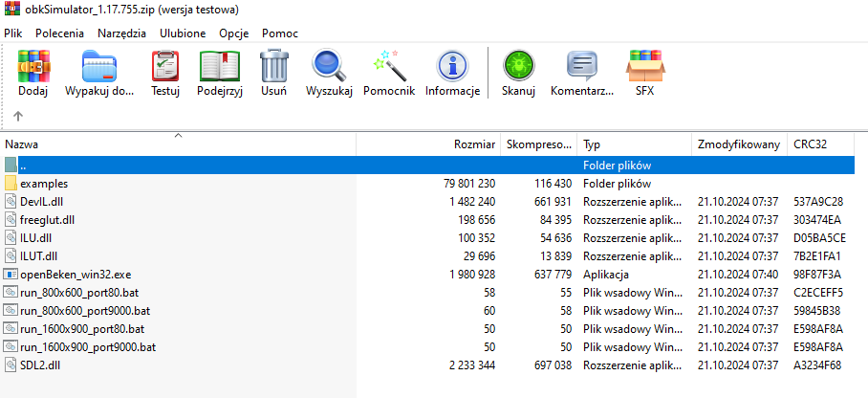Click the DevIL.dll file icon
This screenshot has height=398, width=868.
pos(11,201)
